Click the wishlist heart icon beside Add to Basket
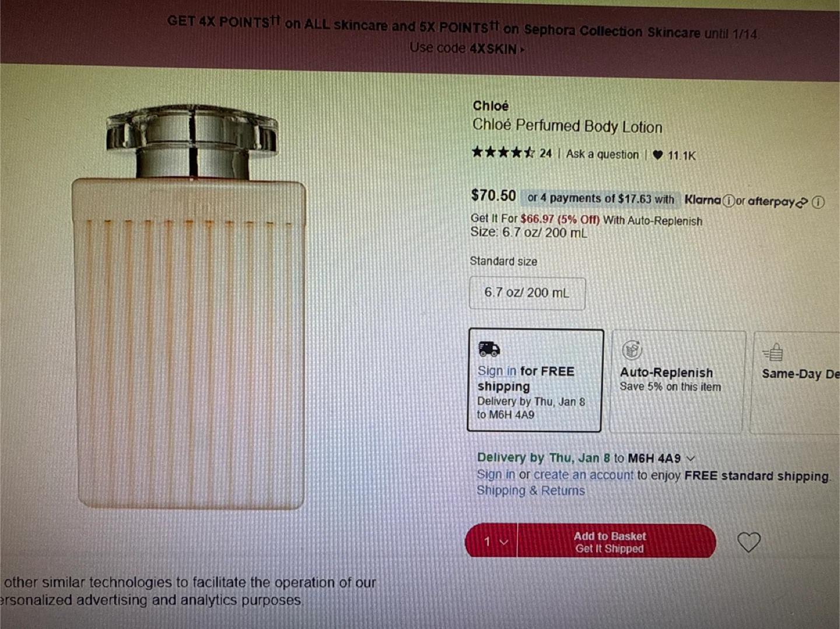The image size is (840, 629). tap(749, 542)
